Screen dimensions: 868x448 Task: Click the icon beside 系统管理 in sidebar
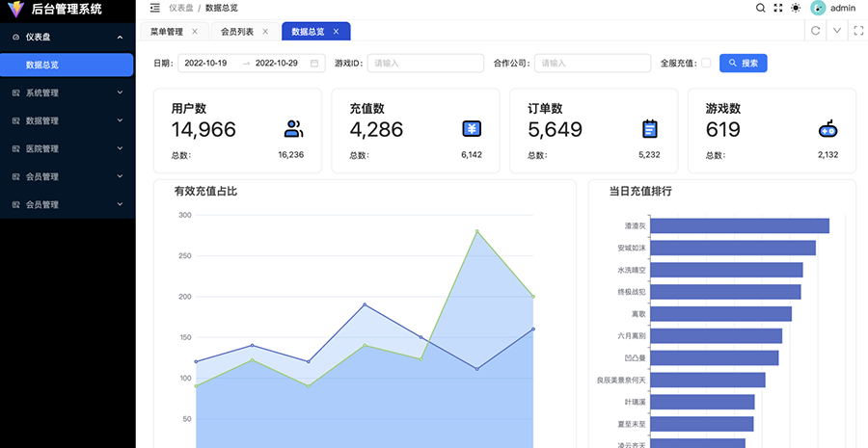16,92
